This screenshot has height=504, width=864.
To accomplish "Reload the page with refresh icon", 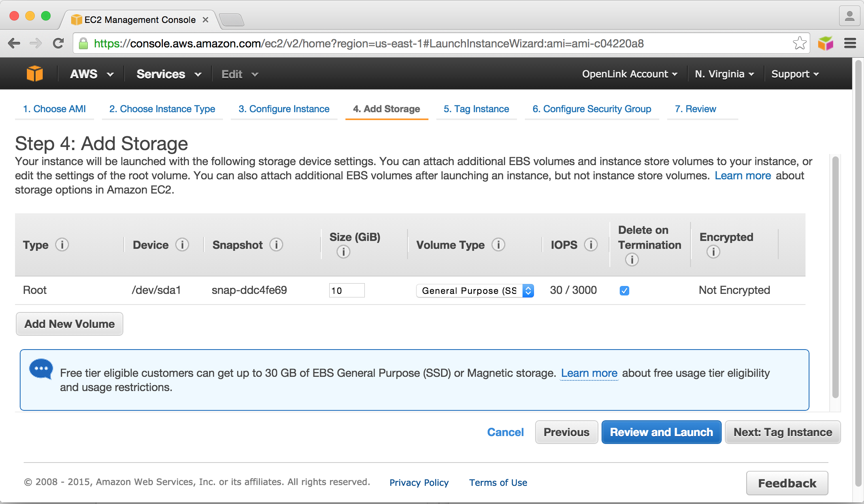I will [x=58, y=43].
